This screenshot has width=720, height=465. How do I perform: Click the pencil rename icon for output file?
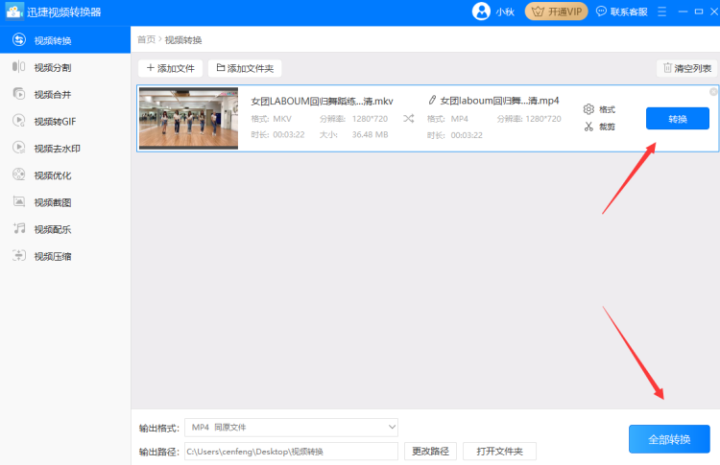coord(432,100)
